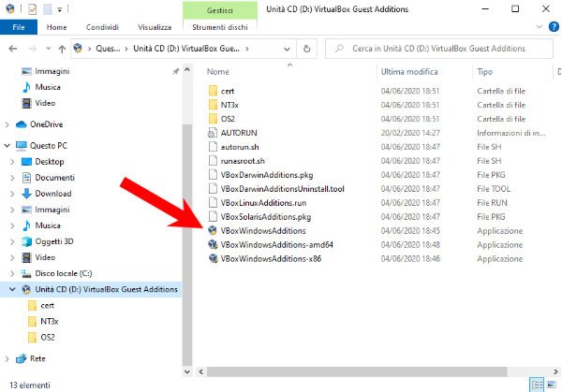The height and width of the screenshot is (392, 562).
Task: Click the Gestisci contextual tab header
Action: 220,10
